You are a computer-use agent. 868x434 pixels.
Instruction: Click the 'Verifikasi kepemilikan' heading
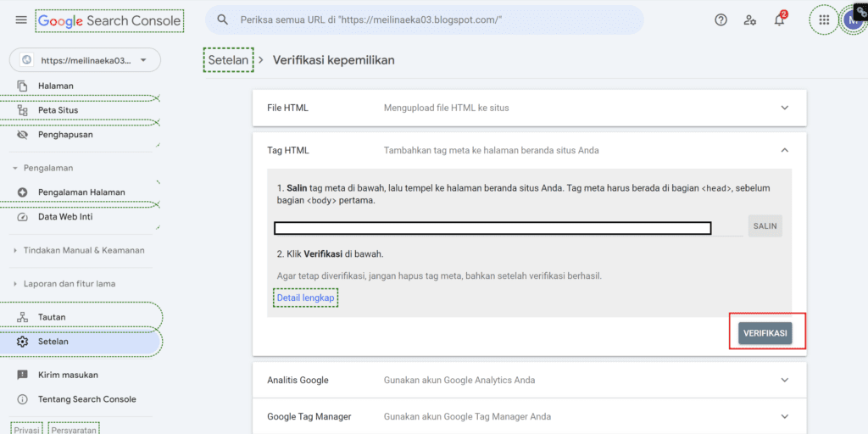(334, 60)
